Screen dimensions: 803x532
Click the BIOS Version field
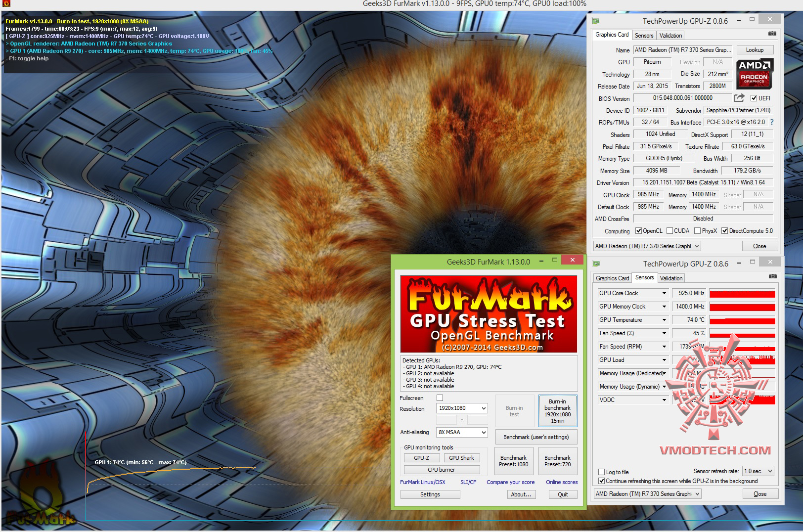coord(682,98)
